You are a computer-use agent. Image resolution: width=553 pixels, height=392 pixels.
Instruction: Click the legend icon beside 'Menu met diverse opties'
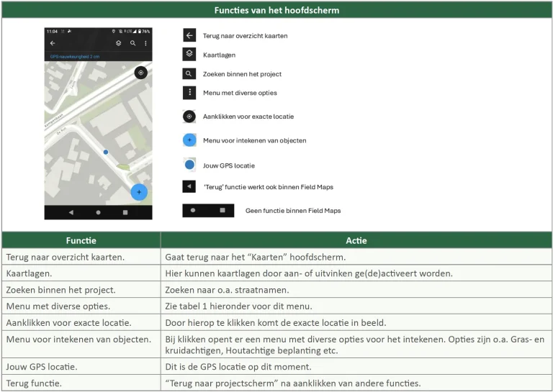189,93
